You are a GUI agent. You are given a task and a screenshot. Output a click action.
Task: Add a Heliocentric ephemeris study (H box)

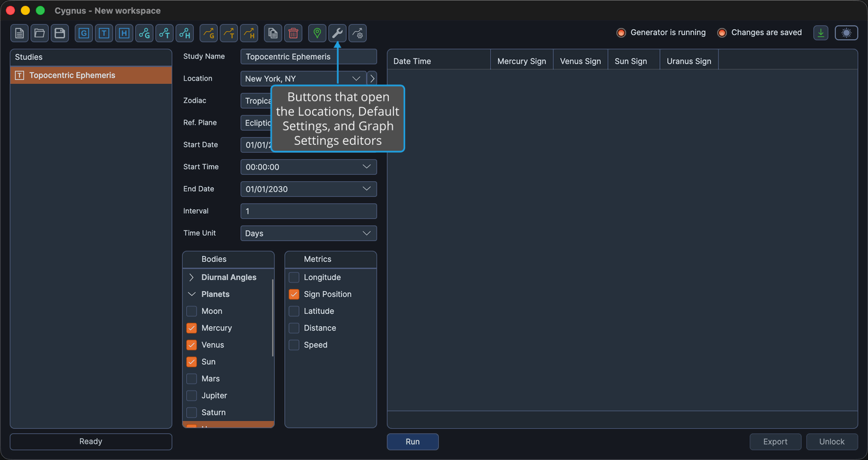click(x=124, y=33)
